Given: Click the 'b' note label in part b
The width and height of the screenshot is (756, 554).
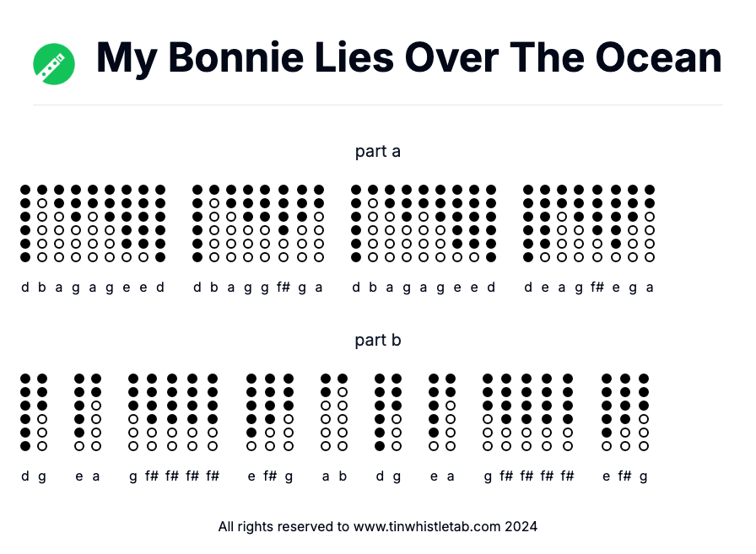Looking at the screenshot, I should click(x=343, y=476).
